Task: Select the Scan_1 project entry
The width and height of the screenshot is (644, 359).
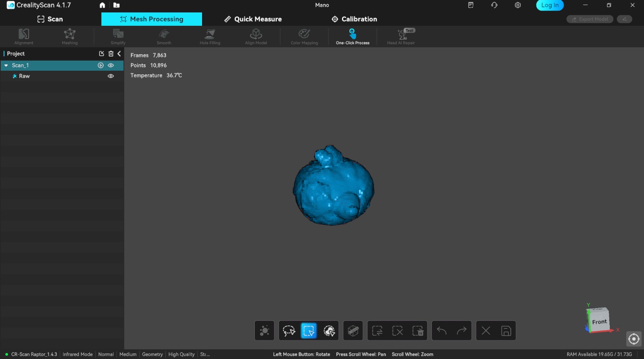Action: click(x=62, y=65)
